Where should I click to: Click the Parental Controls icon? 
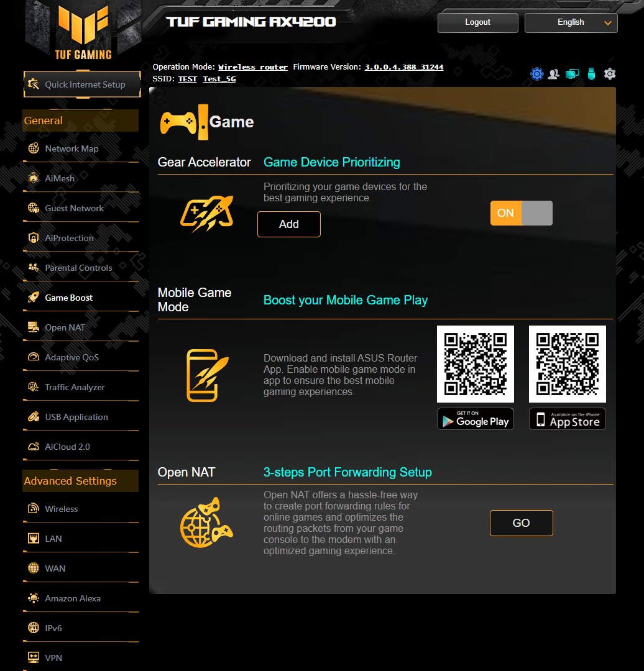click(34, 267)
